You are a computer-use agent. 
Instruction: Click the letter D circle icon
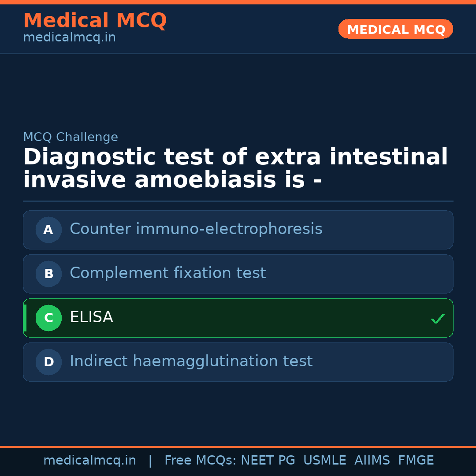coord(48,362)
